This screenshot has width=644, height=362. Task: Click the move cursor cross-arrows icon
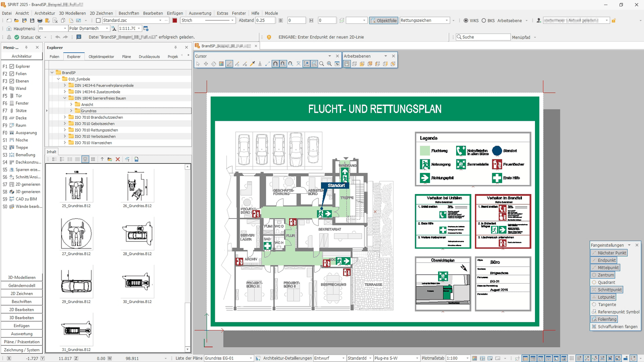(206, 64)
